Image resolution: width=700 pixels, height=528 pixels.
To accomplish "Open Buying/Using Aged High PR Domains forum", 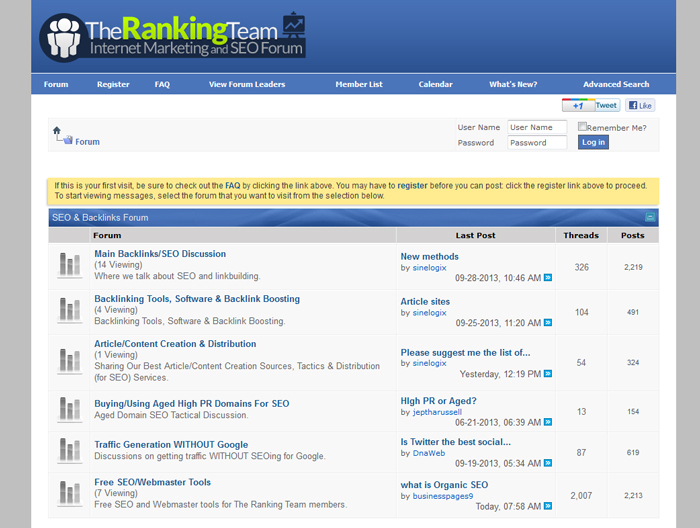I will click(192, 403).
